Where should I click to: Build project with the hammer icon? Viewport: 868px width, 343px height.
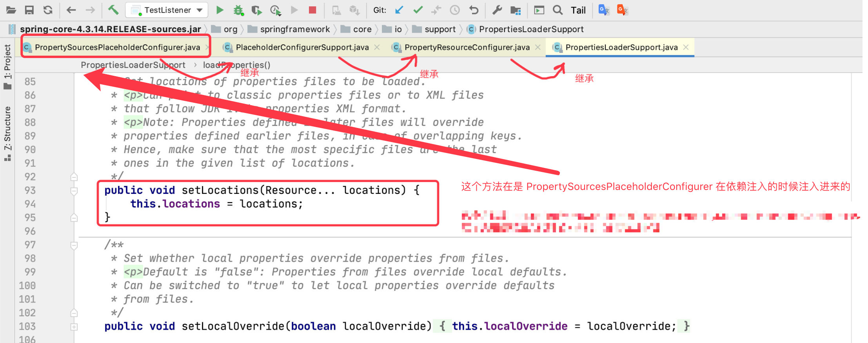coord(113,10)
